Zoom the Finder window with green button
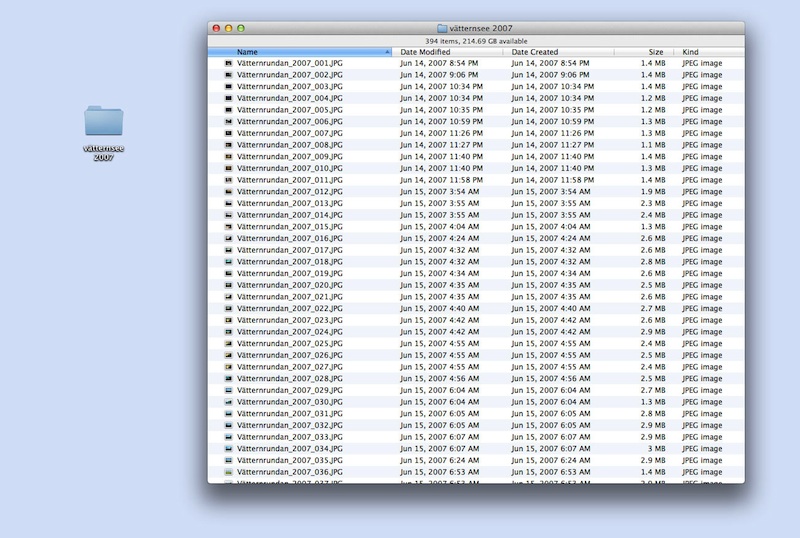800x538 pixels. point(240,29)
